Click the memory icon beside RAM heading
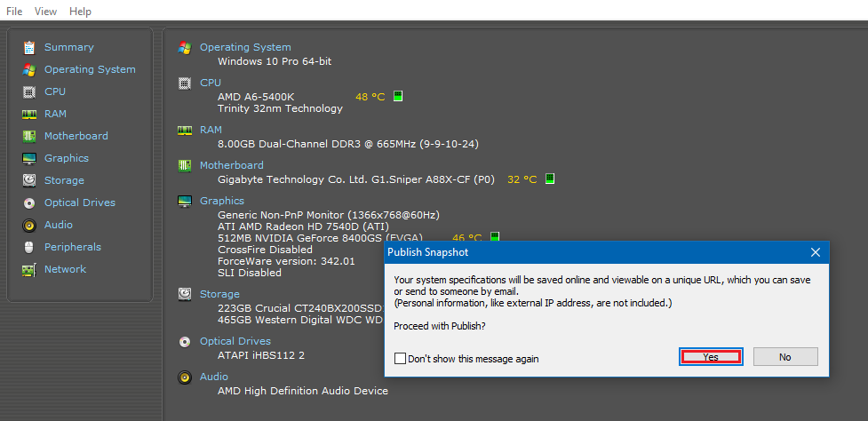Image resolution: width=868 pixels, height=421 pixels. (x=185, y=130)
